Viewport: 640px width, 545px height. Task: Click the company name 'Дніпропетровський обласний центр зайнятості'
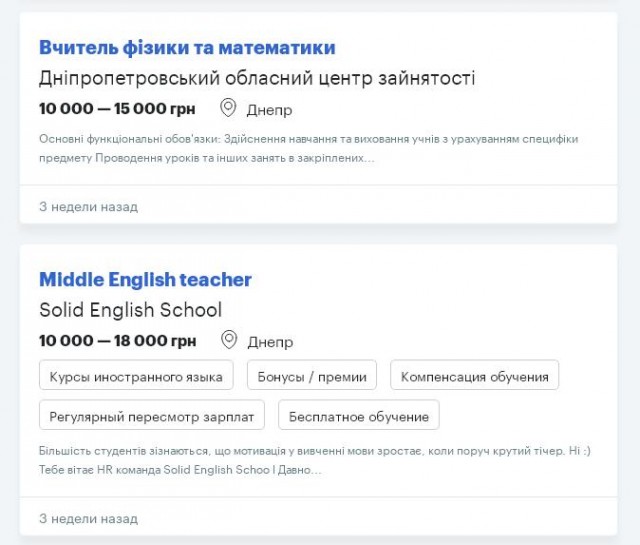coord(257,78)
